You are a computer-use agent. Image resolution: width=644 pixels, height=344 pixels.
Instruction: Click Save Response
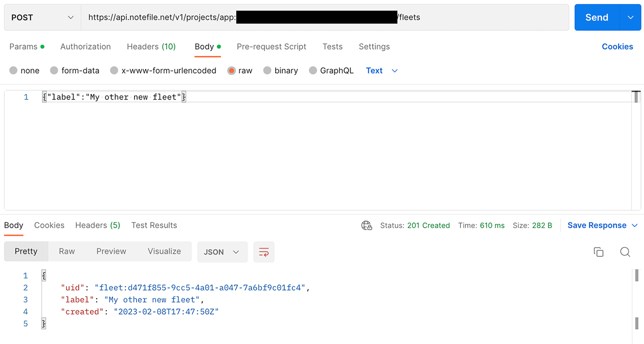[x=596, y=225]
